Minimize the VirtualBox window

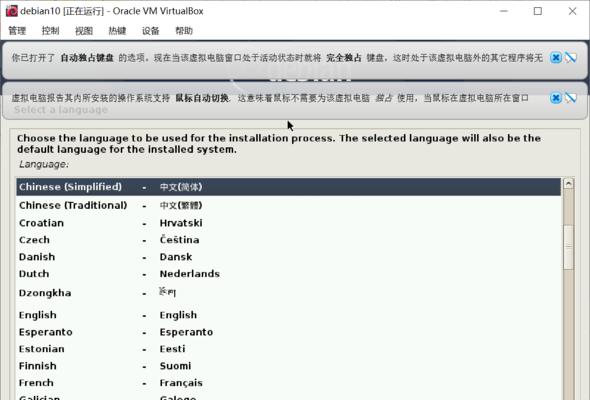pos(504,11)
